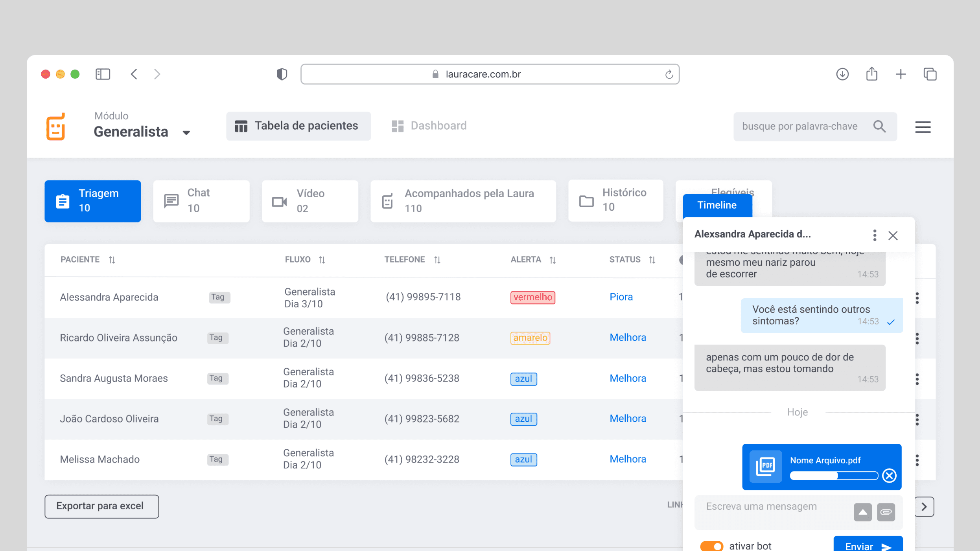Switch to the Chat tab

(x=201, y=201)
